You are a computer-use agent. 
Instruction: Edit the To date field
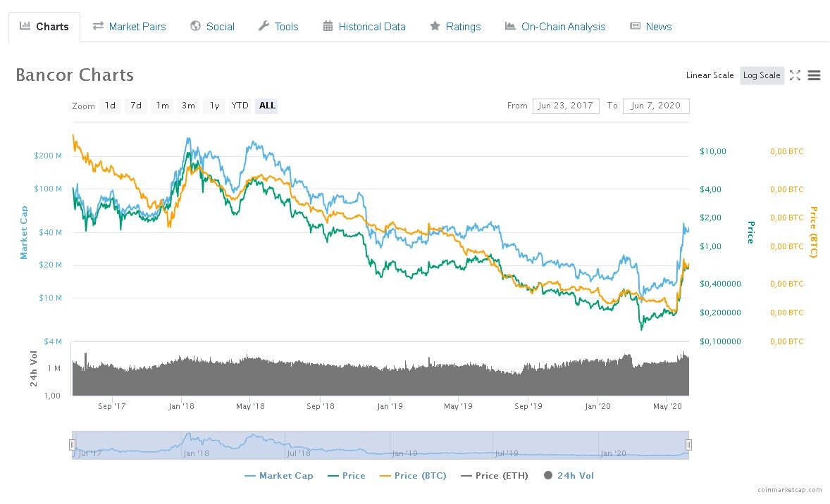pyautogui.click(x=656, y=106)
